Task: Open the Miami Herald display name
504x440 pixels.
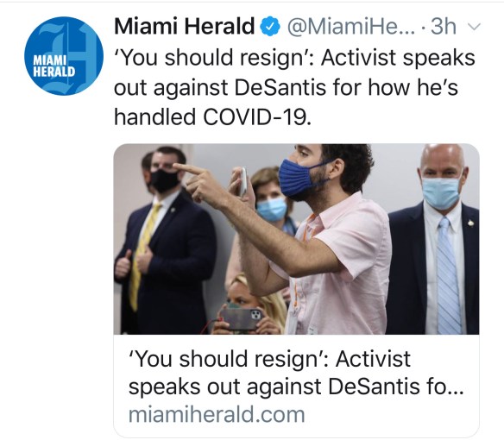Action: [185, 26]
